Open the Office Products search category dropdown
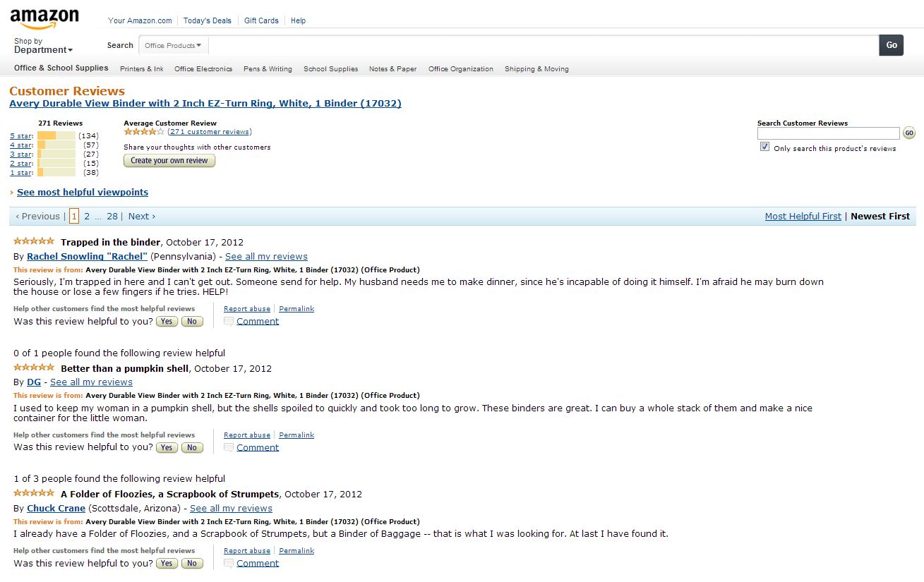924x582 pixels. coord(173,46)
